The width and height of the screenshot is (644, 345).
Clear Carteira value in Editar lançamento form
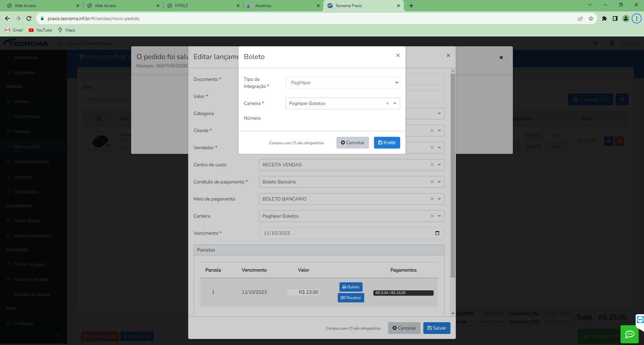(x=432, y=216)
